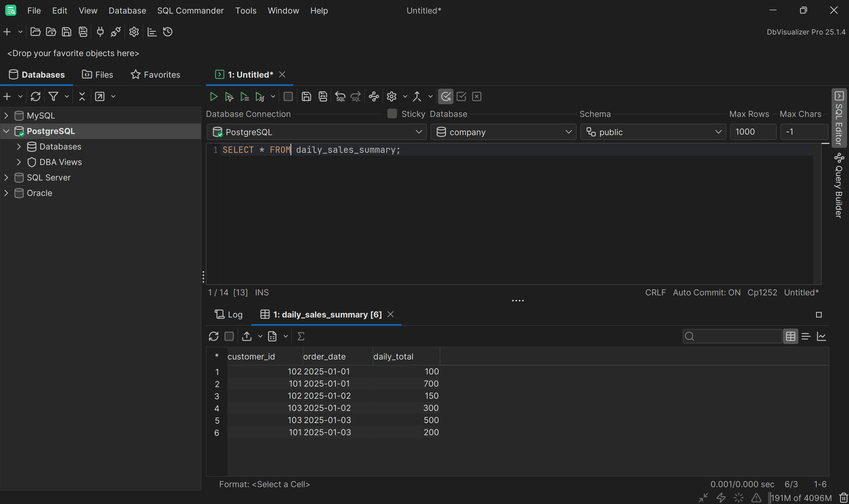Click the export result set icon
The image size is (849, 504).
click(x=247, y=336)
